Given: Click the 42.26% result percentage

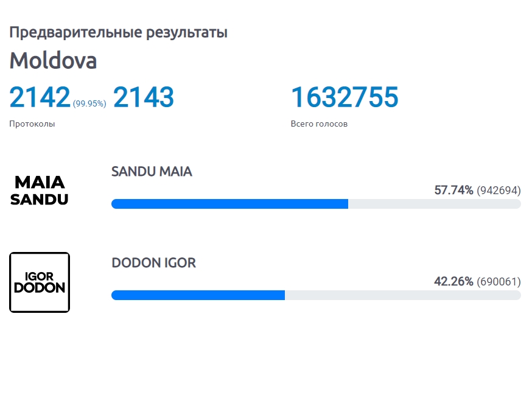Looking at the screenshot, I should click(453, 281).
